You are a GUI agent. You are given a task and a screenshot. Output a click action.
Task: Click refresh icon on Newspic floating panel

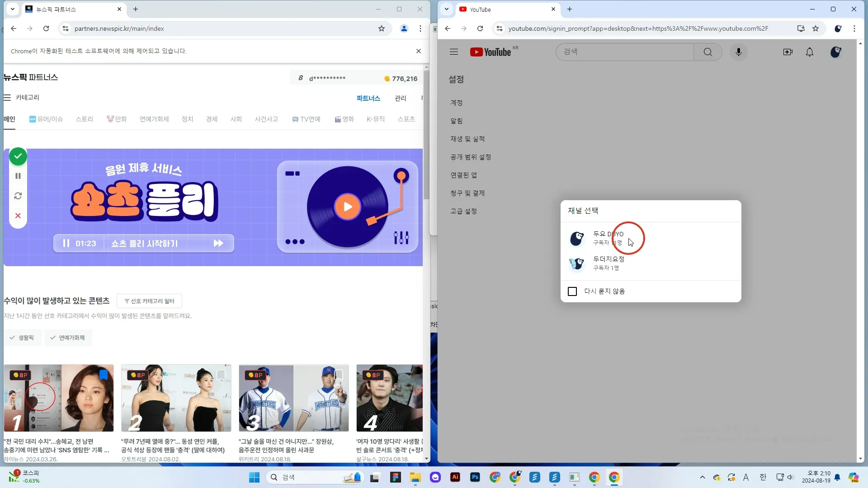click(18, 196)
